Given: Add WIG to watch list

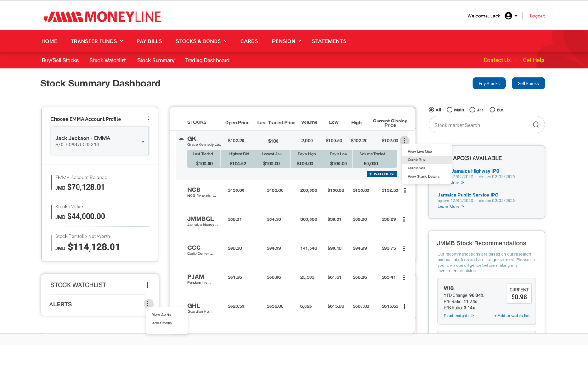Looking at the screenshot, I should coord(512,316).
